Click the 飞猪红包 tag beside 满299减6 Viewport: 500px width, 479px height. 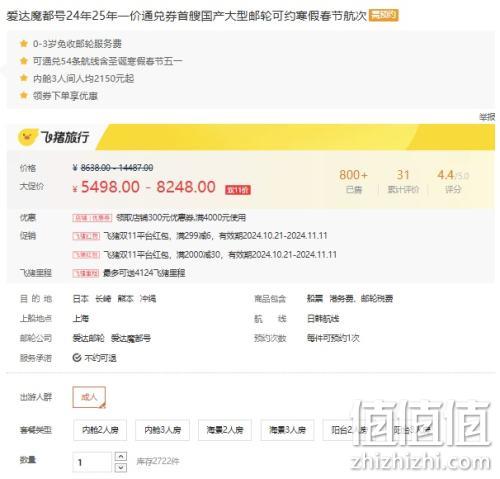(86, 236)
